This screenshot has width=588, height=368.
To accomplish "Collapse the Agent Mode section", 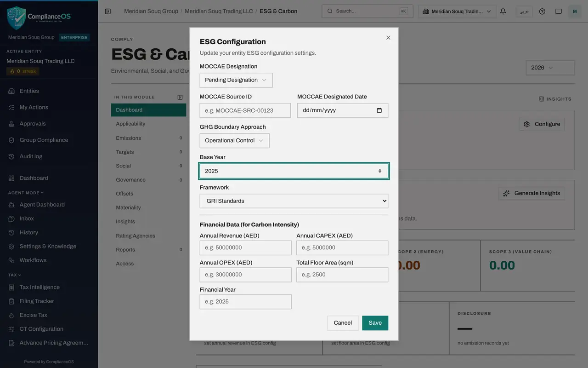I will click(26, 193).
